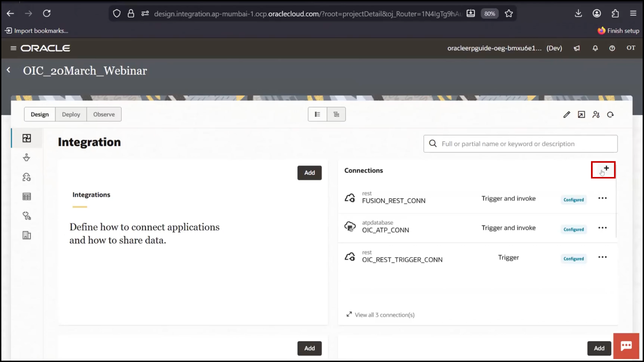Select the Integration sidebar icon
Image resolution: width=644 pixels, height=362 pixels.
click(x=27, y=138)
